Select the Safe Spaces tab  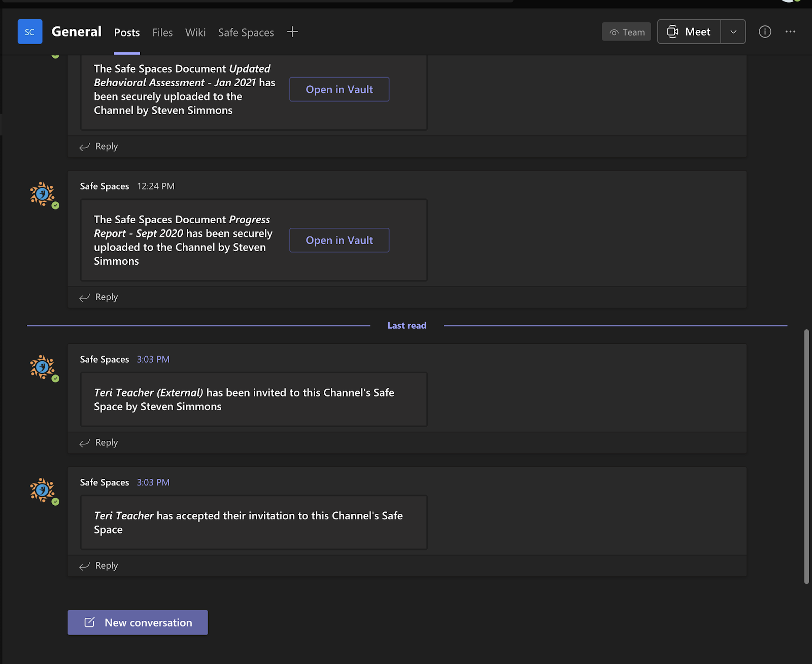[x=246, y=32]
